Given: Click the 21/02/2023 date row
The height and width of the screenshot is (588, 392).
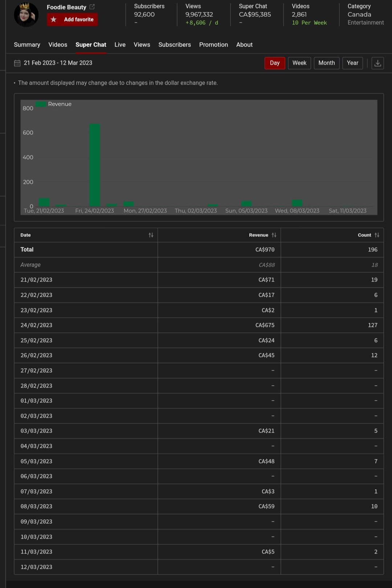Looking at the screenshot, I should pos(199,280).
